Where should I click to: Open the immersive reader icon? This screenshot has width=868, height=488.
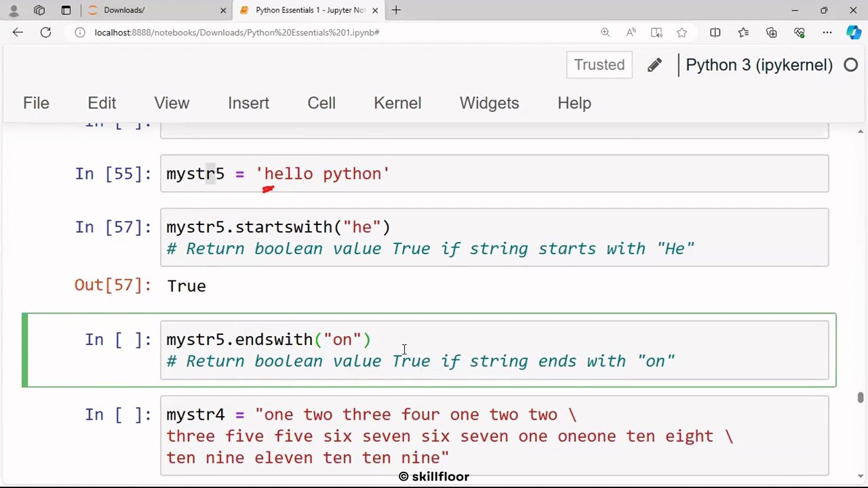[656, 32]
